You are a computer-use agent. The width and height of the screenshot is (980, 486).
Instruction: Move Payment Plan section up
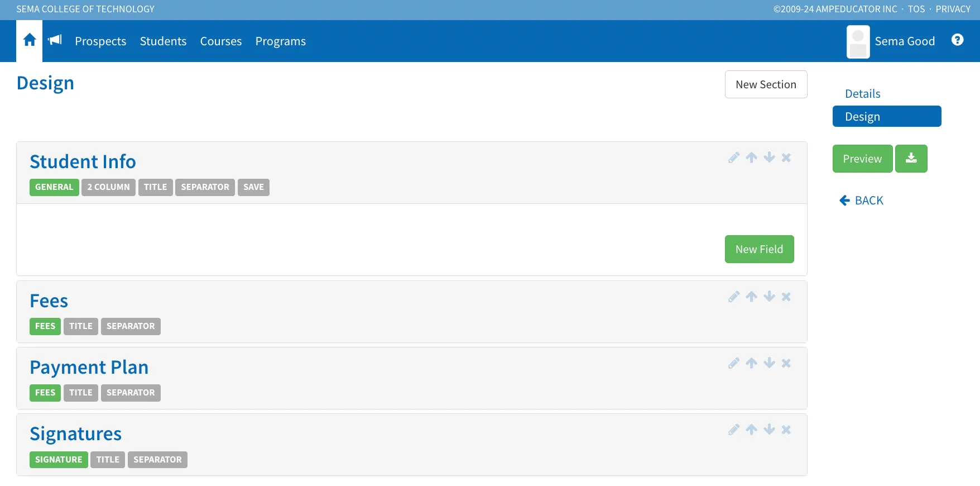pyautogui.click(x=751, y=363)
